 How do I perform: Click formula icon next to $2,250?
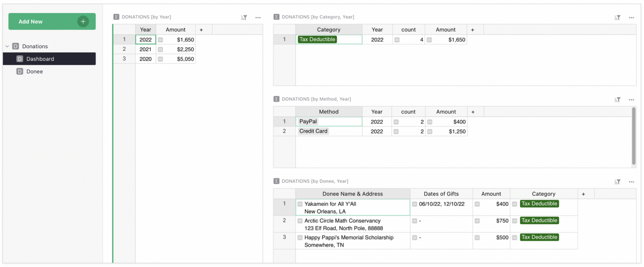[161, 49]
